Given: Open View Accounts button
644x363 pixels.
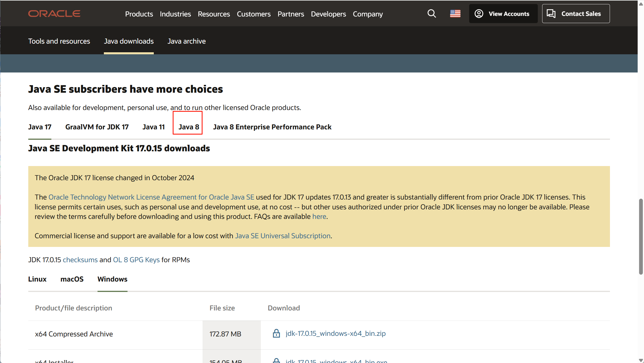Looking at the screenshot, I should [503, 14].
